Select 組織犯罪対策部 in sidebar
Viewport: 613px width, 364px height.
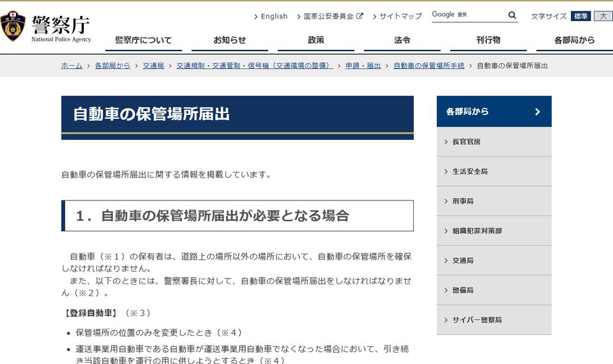click(494, 231)
